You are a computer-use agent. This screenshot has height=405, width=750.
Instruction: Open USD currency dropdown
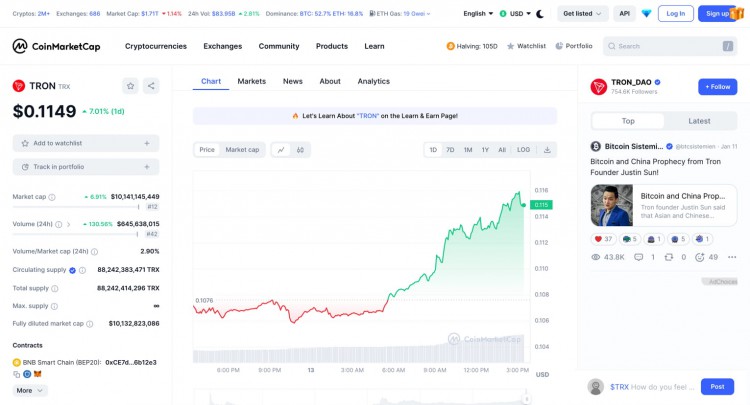(x=515, y=14)
